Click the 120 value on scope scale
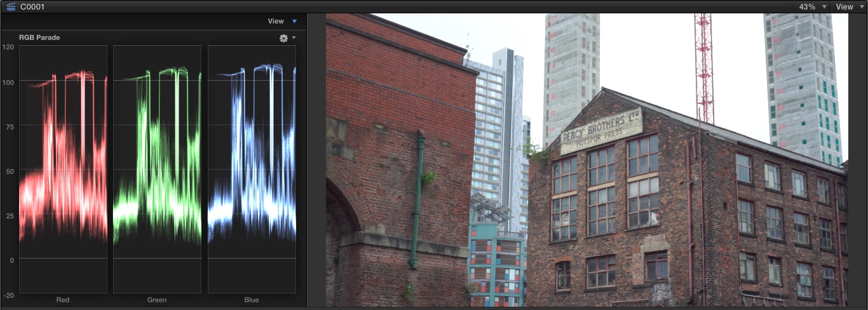This screenshot has height=310, width=868. tap(8, 47)
